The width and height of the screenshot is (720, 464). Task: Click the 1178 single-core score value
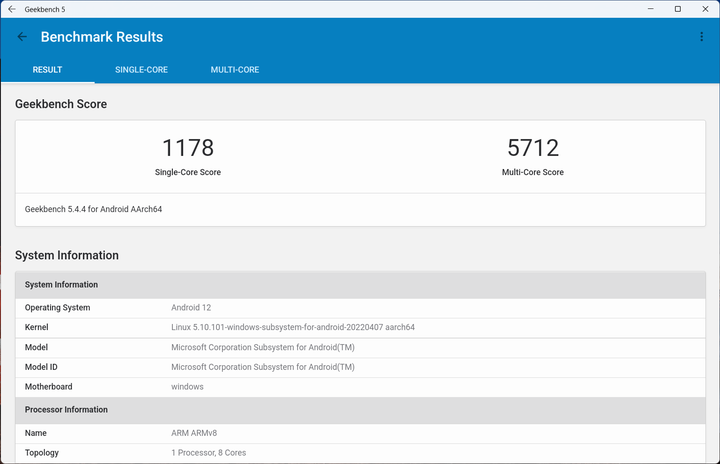click(188, 148)
